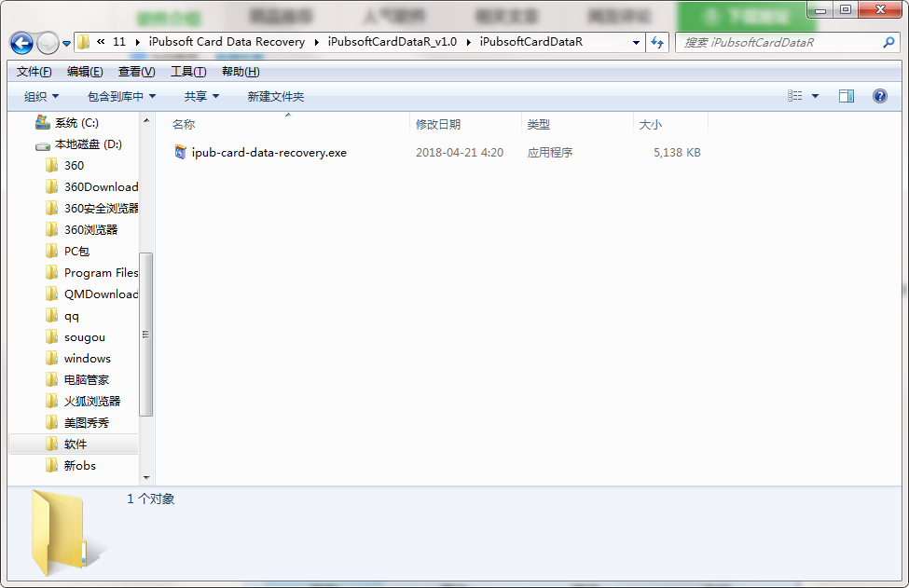This screenshot has width=909, height=588.
Task: Click the folder icon in address bar
Action: pyautogui.click(x=84, y=42)
